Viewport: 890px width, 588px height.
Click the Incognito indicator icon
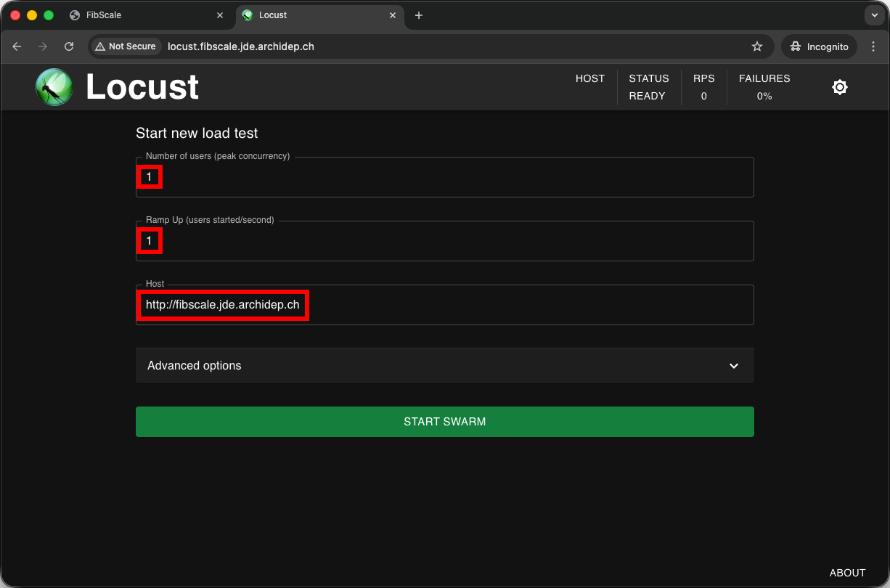(x=796, y=46)
